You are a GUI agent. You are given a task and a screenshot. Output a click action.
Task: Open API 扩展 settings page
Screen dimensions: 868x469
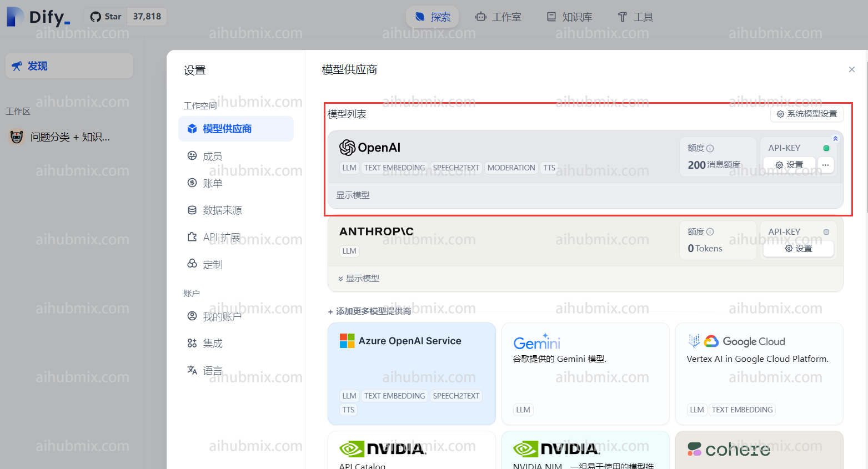click(236, 237)
